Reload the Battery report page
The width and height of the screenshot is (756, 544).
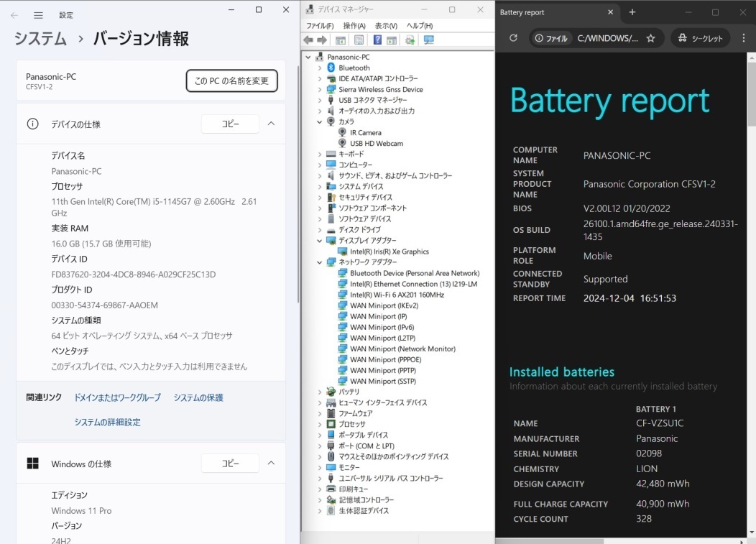(x=513, y=38)
